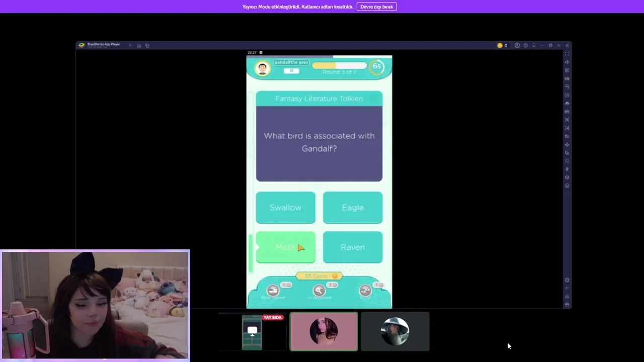Select the YAYINDA stream thumbnail
This screenshot has height=362, width=644.
253,331
